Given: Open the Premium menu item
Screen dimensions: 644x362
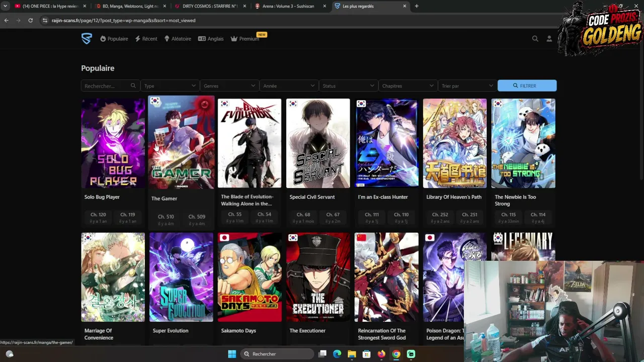Looking at the screenshot, I should pos(245,39).
